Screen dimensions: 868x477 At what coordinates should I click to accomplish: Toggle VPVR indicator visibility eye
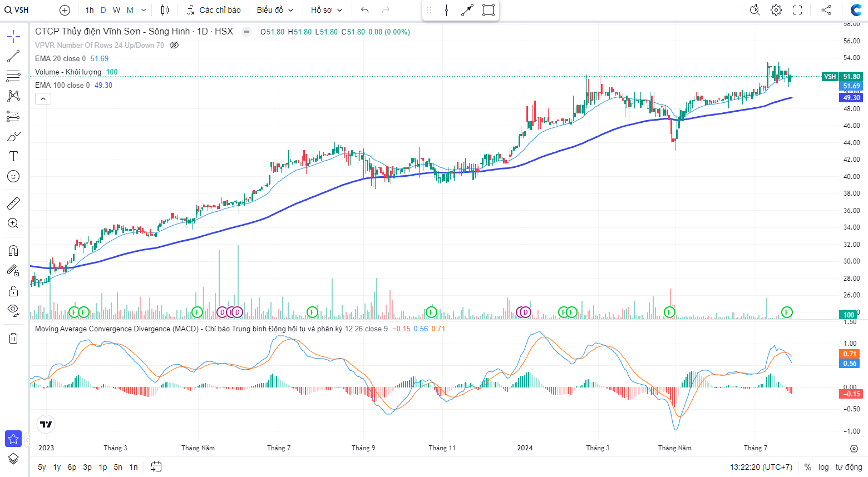pos(174,45)
